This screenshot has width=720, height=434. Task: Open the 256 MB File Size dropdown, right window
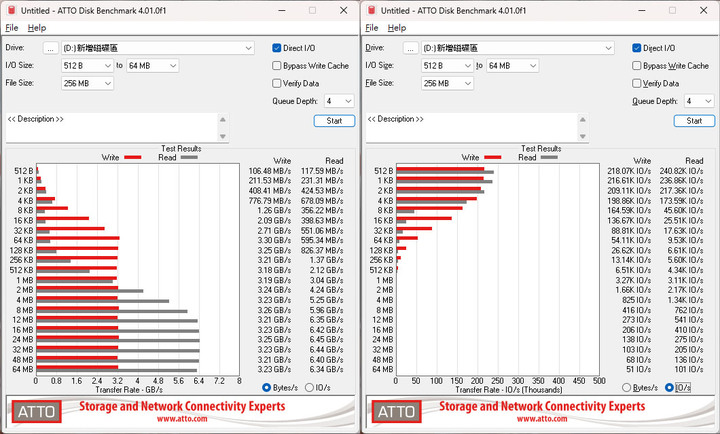click(x=447, y=83)
